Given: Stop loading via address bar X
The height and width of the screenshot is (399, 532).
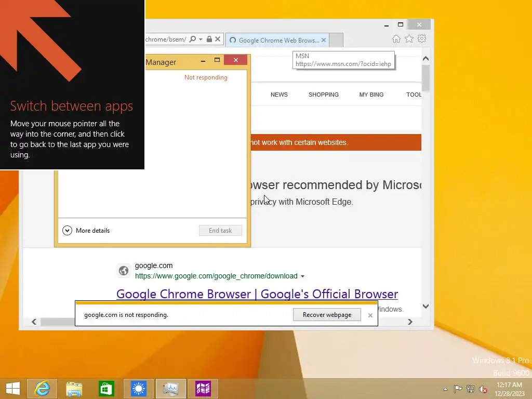Looking at the screenshot, I should [x=218, y=39].
